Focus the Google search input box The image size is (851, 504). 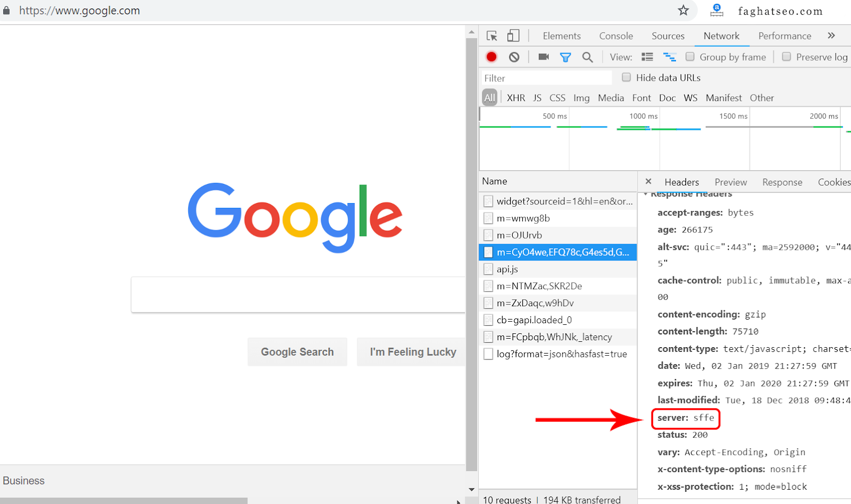298,295
